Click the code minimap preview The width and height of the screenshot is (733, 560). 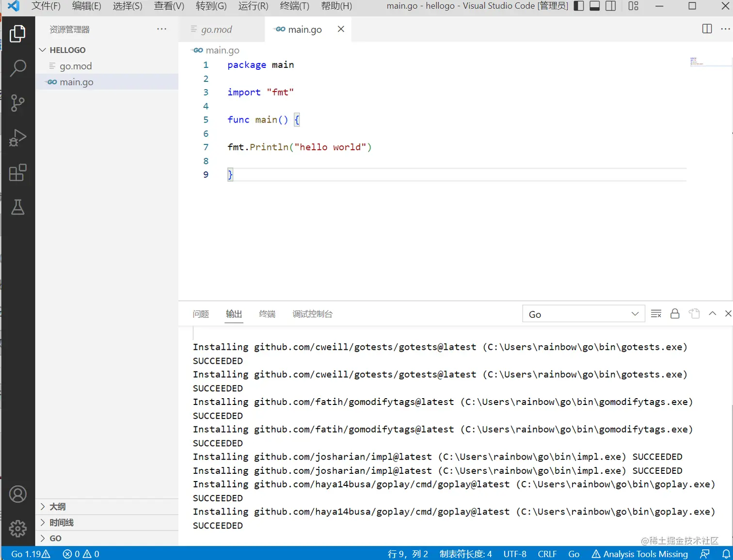pyautogui.click(x=697, y=61)
